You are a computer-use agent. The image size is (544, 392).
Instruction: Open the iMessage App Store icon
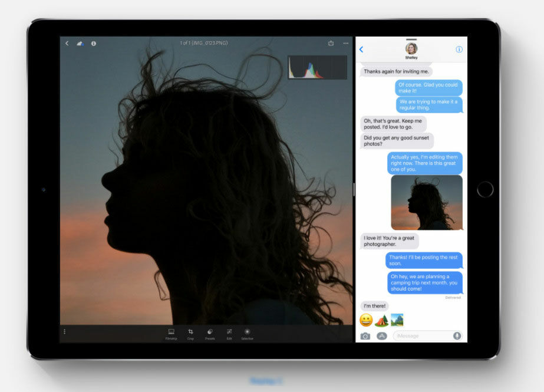click(382, 336)
